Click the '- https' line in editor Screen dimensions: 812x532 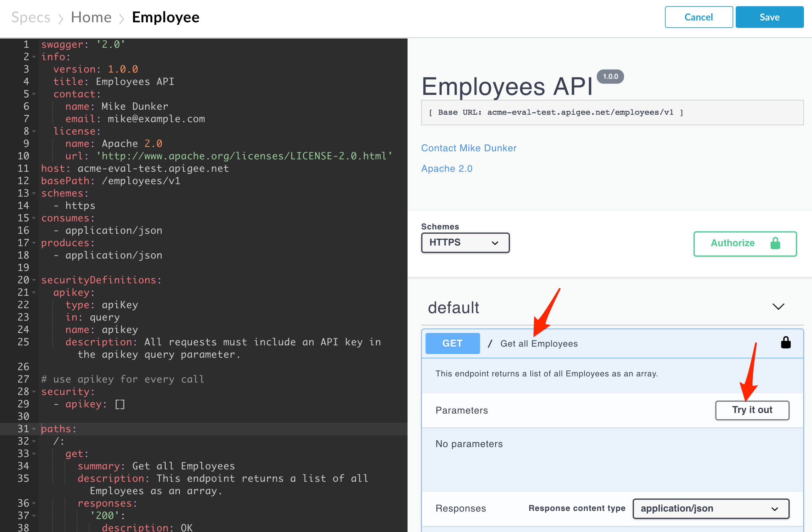pos(74,206)
